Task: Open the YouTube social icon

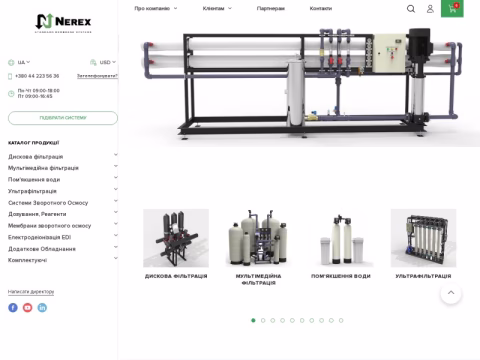Action: pyautogui.click(x=28, y=307)
